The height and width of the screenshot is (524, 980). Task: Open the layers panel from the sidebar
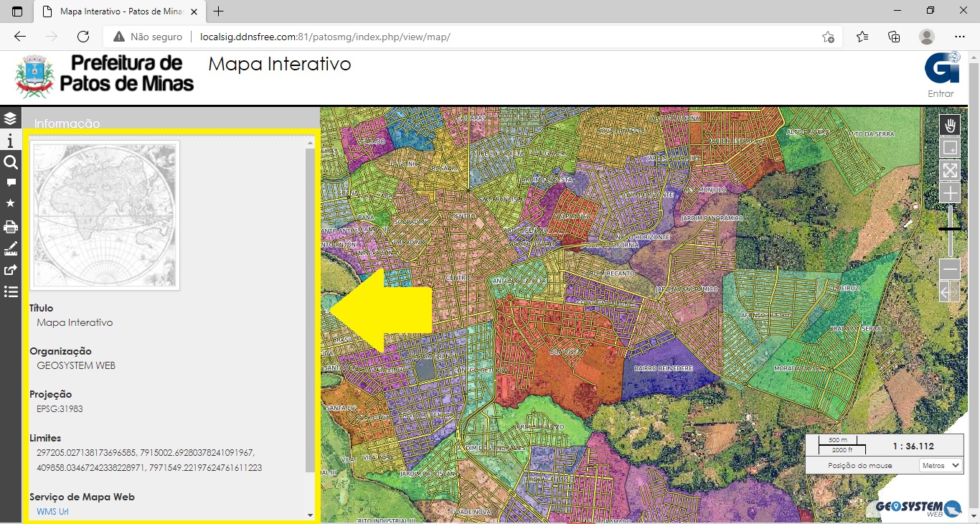(x=10, y=118)
